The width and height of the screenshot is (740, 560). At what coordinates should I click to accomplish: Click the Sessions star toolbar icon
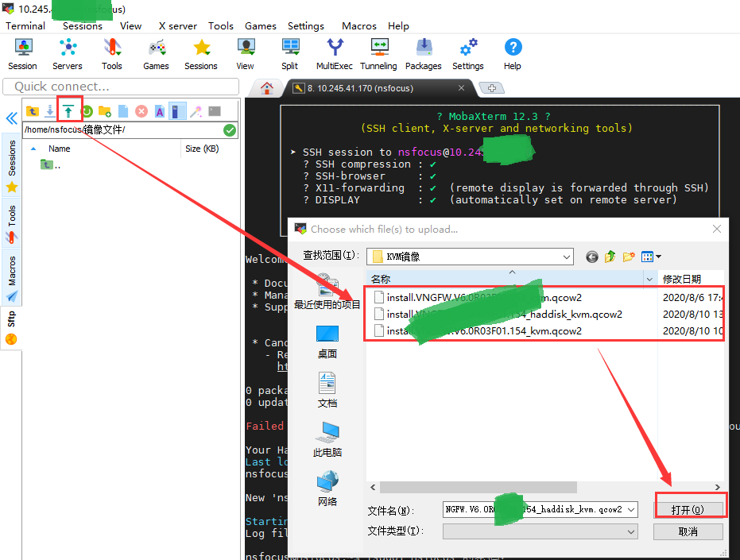pyautogui.click(x=201, y=54)
